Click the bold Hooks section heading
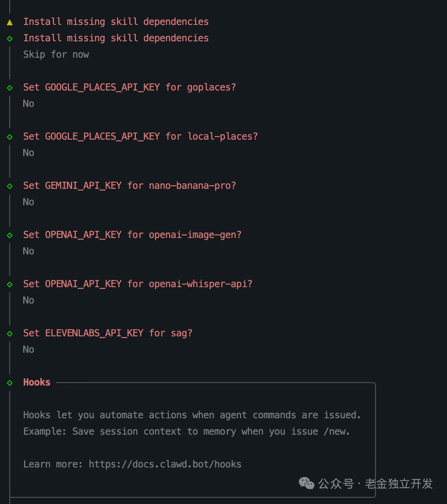This screenshot has height=504, width=447. coord(37,382)
